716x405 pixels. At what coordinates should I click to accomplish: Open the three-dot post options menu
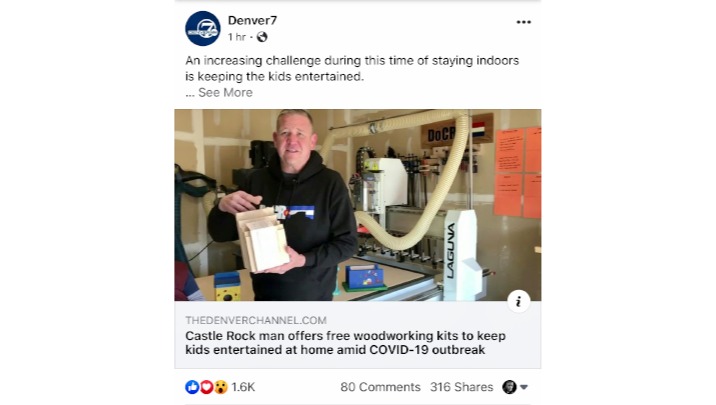(523, 22)
